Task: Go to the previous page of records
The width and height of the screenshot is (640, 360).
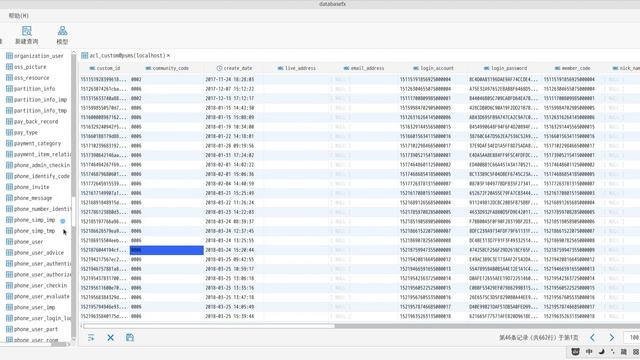Action: [592, 338]
